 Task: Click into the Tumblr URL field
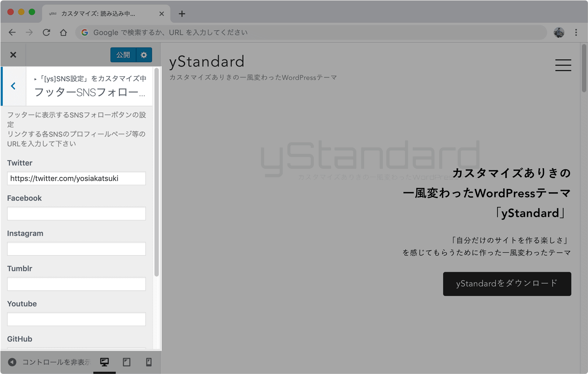coord(76,284)
